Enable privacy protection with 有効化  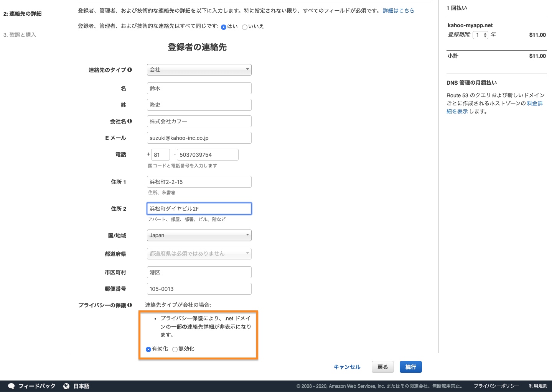tap(148, 349)
